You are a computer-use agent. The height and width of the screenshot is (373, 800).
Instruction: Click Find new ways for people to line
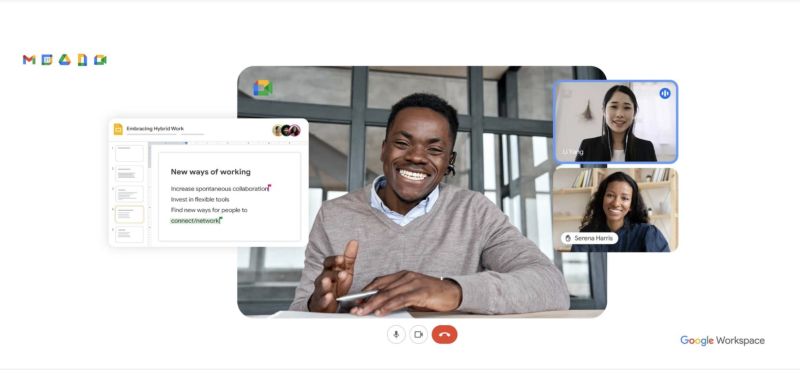(x=209, y=210)
